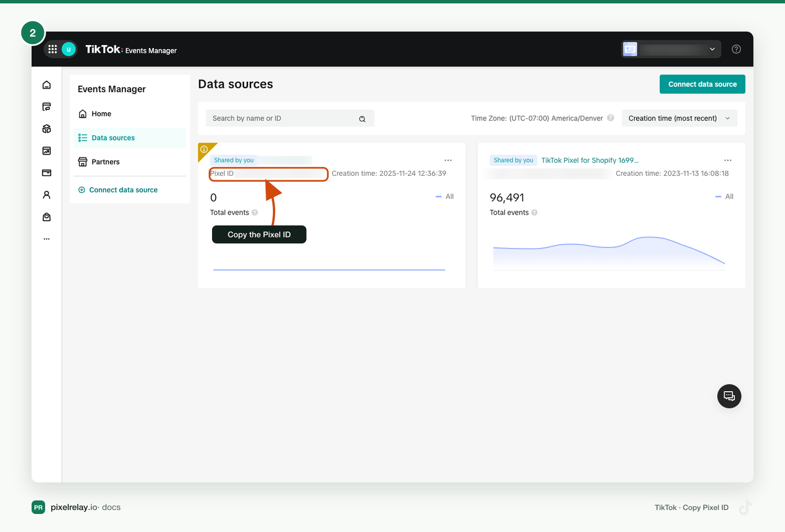Click the house icon in left rail
The width and height of the screenshot is (785, 532).
[x=47, y=85]
